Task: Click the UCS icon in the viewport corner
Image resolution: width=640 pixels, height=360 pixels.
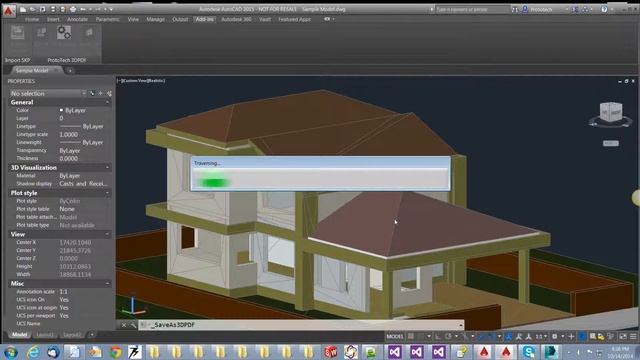Action: tap(133, 306)
